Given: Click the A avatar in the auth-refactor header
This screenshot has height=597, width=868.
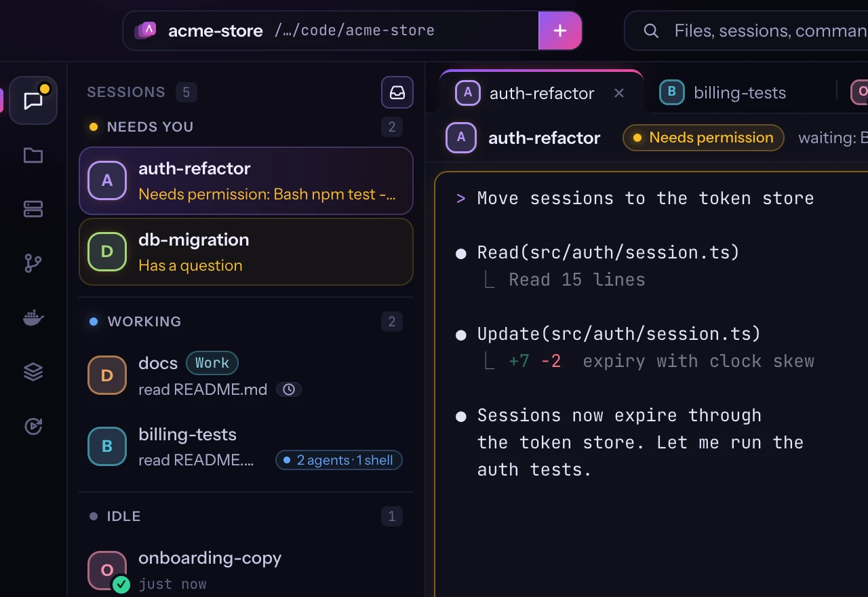Looking at the screenshot, I should 461,138.
